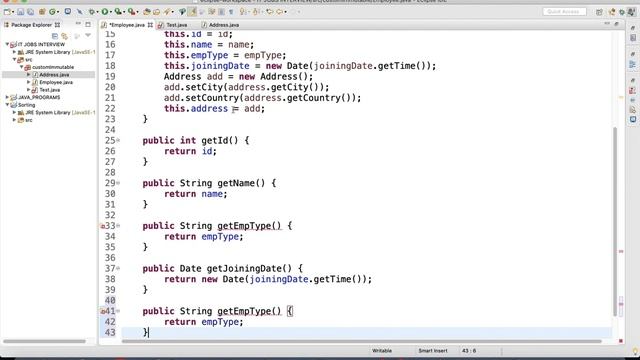The height and width of the screenshot is (360, 640).
Task: Click the Quick Access search field
Action: pyautogui.click(x=564, y=11)
